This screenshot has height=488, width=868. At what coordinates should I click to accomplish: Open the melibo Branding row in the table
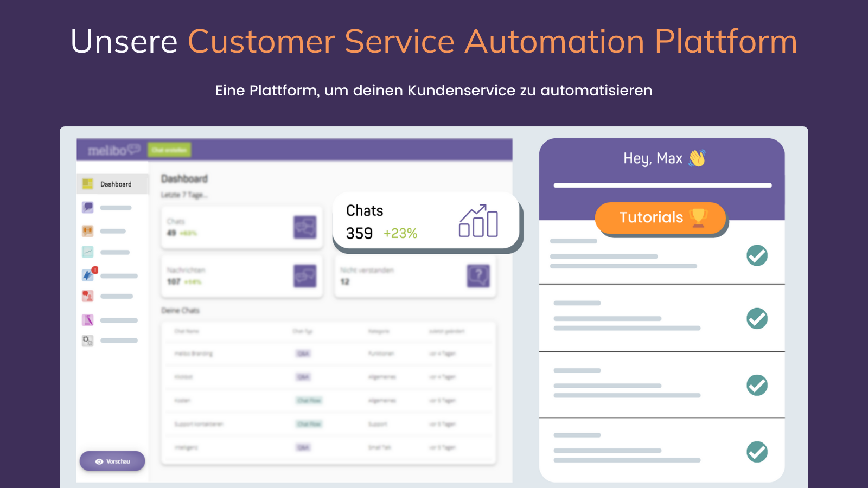coord(329,354)
